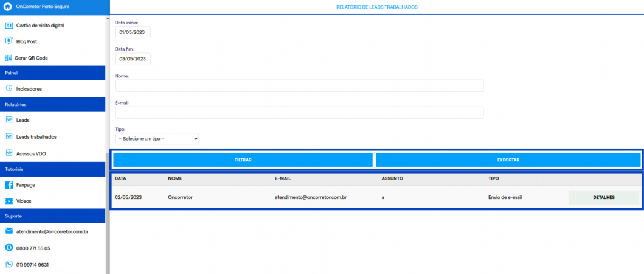Click the Facebook Fanpage icon
This screenshot has height=274, width=644.
coord(9,185)
